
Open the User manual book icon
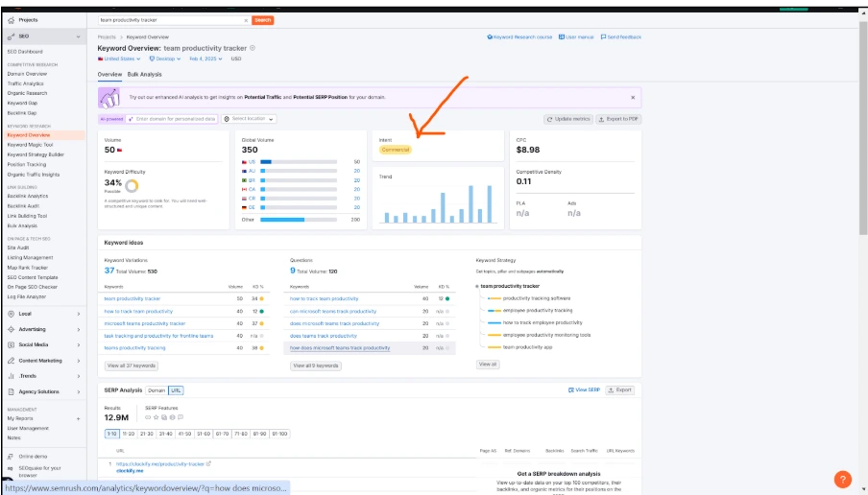562,37
